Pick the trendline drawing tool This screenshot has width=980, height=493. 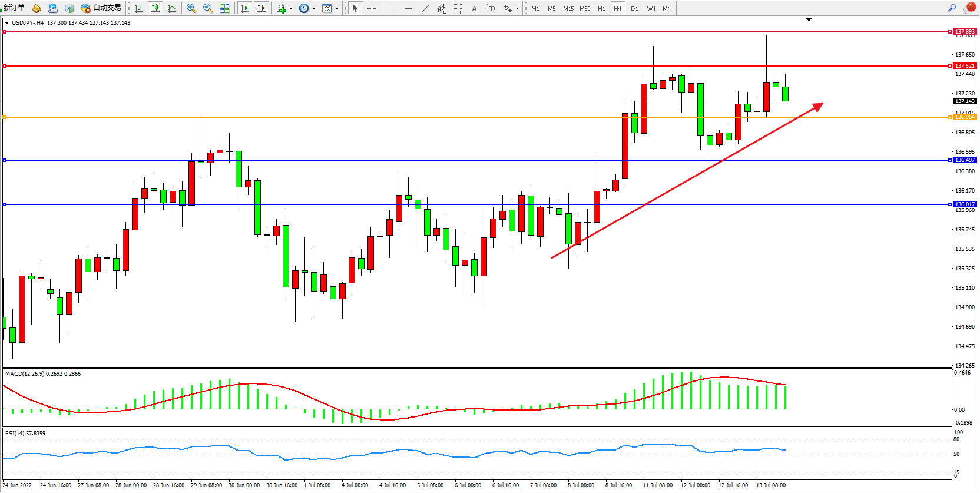pos(425,8)
